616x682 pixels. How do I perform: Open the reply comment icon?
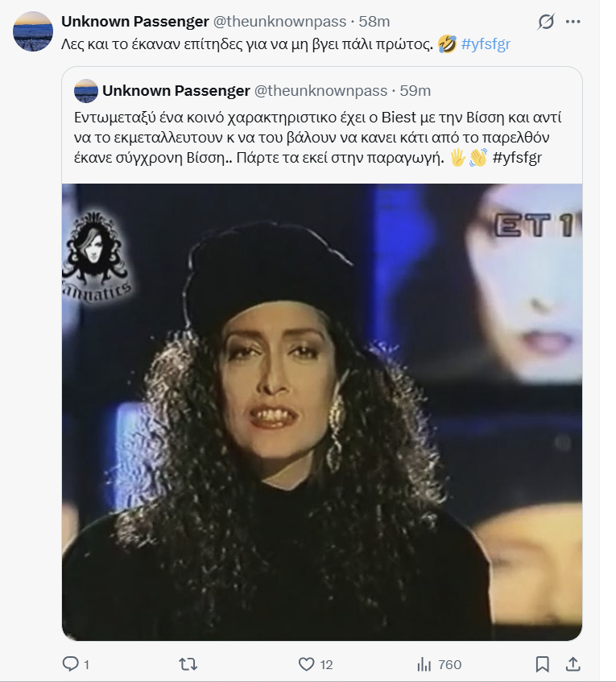tap(70, 663)
